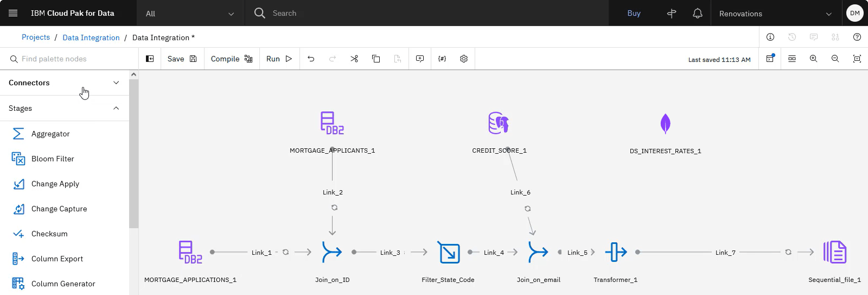Open flow settings gear
Image resolution: width=868 pixels, height=295 pixels.
coord(464,59)
